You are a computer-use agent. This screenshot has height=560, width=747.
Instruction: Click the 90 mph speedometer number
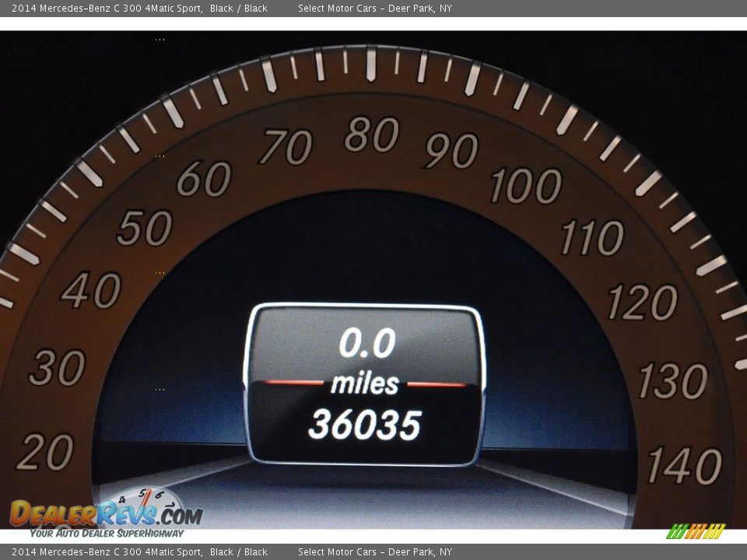click(451, 150)
